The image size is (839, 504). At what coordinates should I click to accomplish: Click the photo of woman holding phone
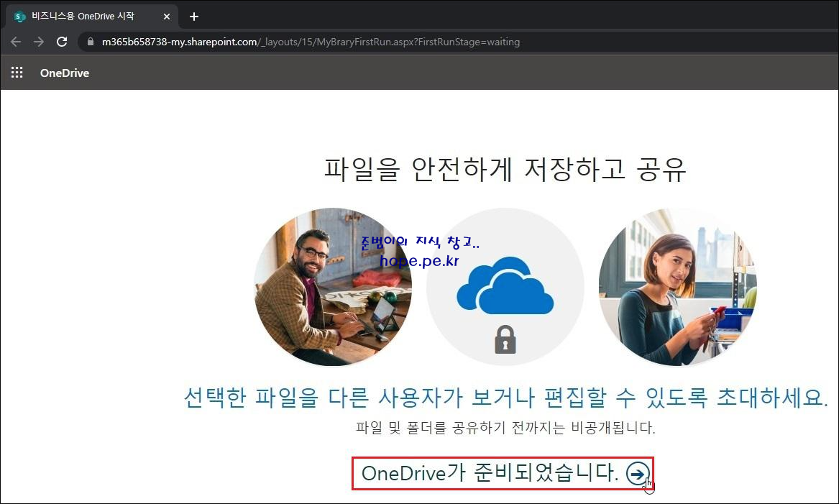tap(677, 287)
